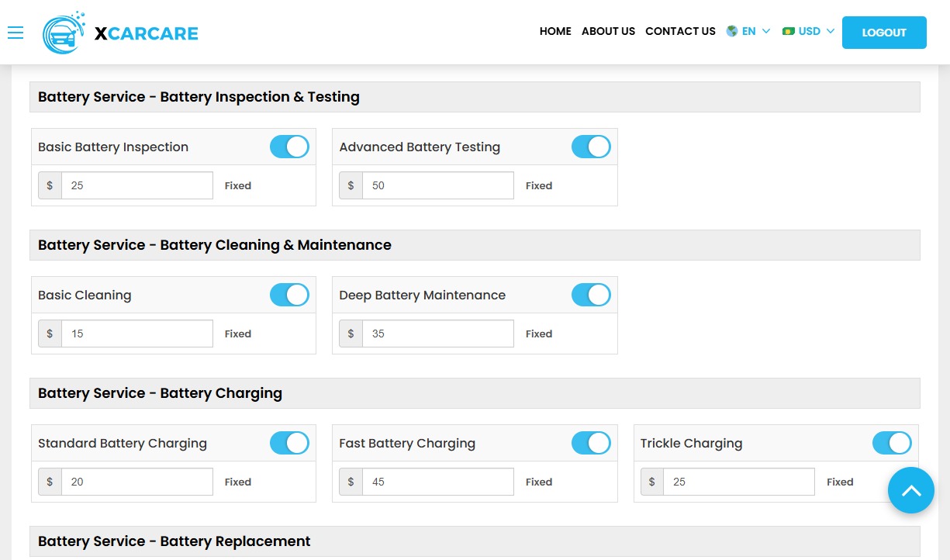Click 'Fixed' label beside Trickle Charging price

click(x=840, y=482)
